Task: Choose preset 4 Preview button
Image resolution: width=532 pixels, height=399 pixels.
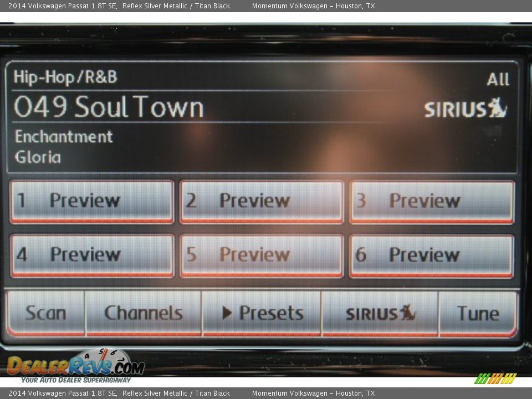Action: (92, 255)
